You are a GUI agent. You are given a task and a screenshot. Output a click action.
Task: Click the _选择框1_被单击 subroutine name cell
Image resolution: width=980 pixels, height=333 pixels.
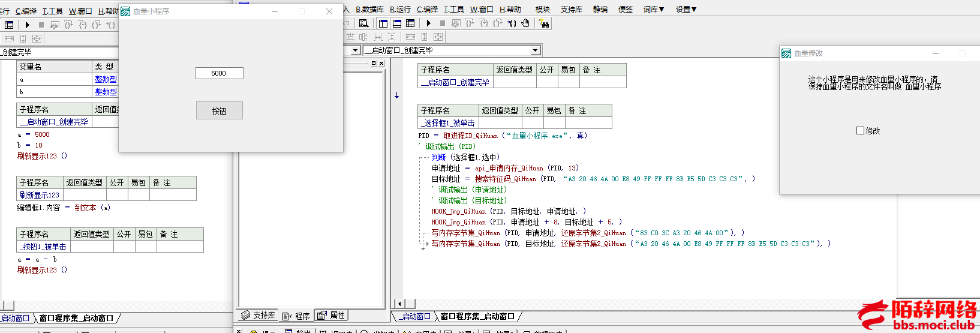click(x=448, y=123)
